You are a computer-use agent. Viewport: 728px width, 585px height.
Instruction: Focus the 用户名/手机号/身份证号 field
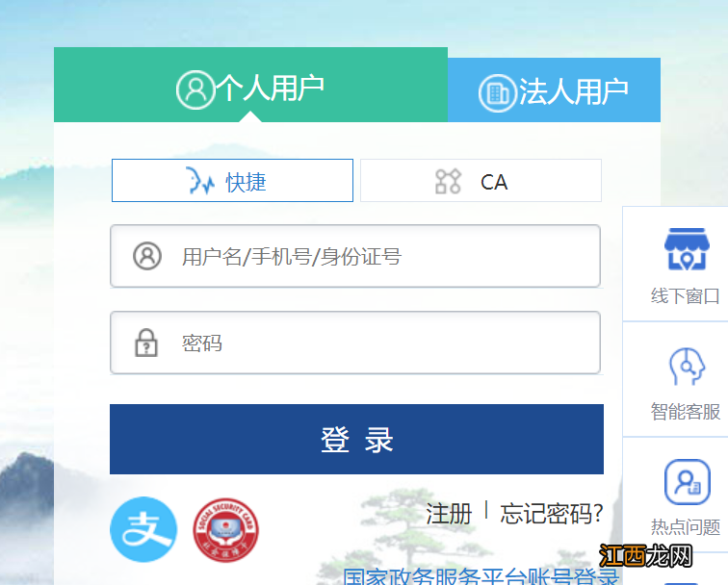355,256
